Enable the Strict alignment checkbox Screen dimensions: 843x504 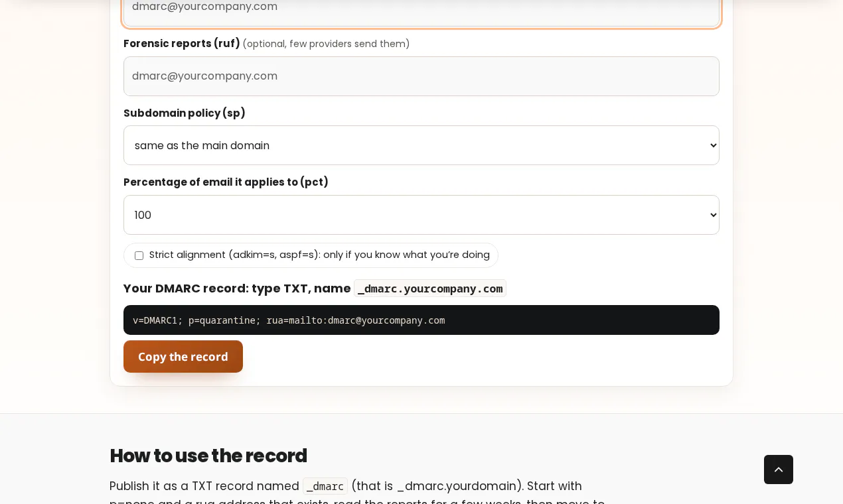tap(139, 256)
